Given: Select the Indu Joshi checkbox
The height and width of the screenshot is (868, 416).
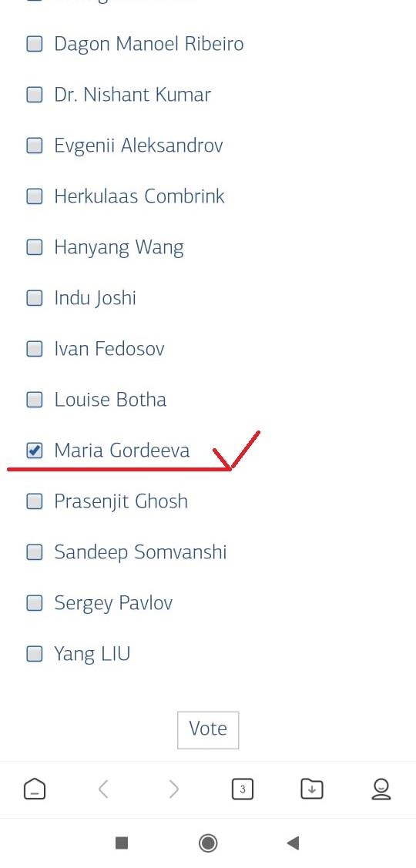Looking at the screenshot, I should (35, 298).
